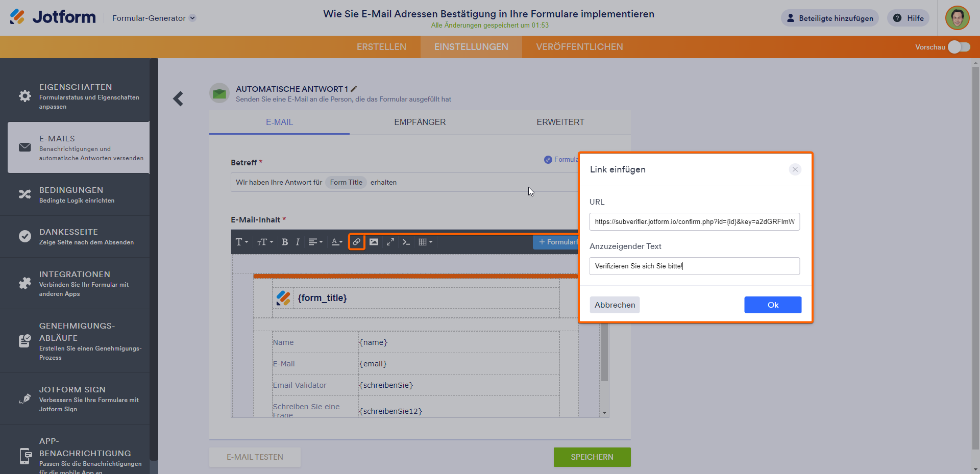
Task: Switch to the ERWEITERT tab
Action: point(560,122)
